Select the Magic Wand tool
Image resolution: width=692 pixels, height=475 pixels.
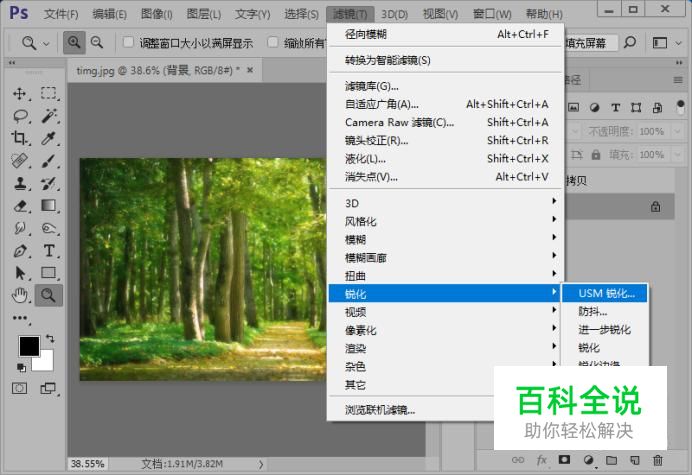49,116
